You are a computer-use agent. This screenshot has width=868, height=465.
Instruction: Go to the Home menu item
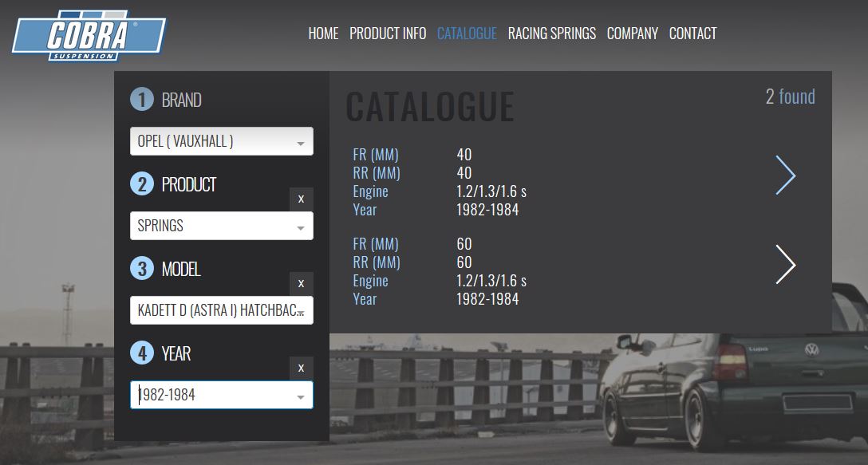[323, 33]
